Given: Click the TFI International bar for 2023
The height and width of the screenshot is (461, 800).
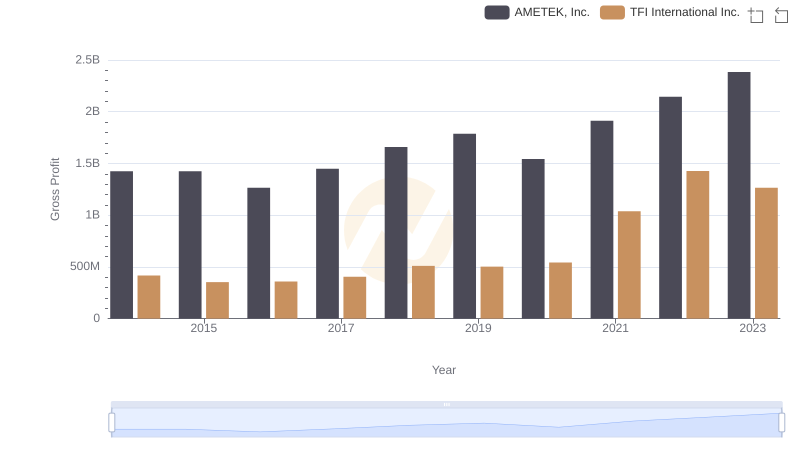Looking at the screenshot, I should [766, 253].
